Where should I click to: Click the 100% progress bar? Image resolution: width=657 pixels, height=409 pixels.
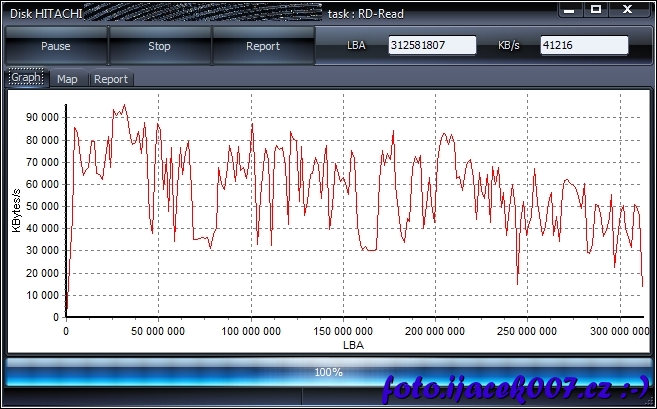[328, 372]
